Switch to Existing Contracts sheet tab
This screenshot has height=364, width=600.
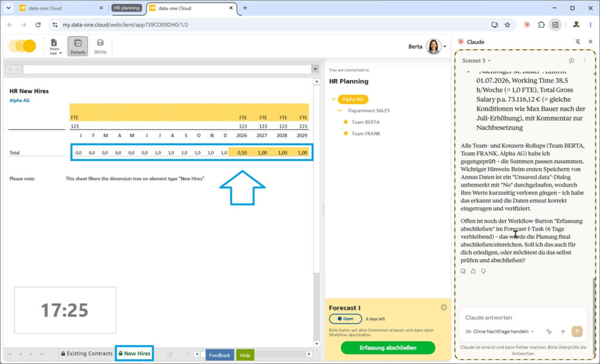pyautogui.click(x=87, y=353)
